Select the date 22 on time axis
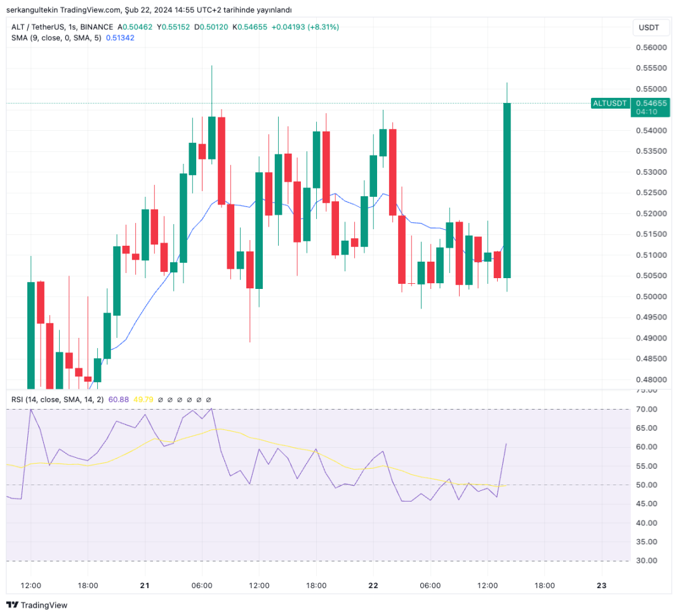678x616 pixels. [373, 586]
